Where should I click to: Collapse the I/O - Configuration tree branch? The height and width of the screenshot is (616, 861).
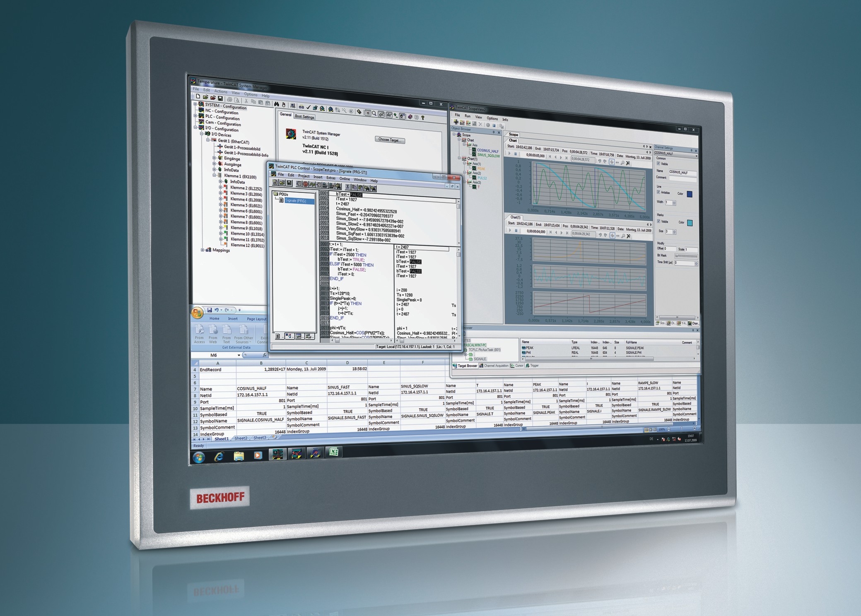click(x=195, y=127)
